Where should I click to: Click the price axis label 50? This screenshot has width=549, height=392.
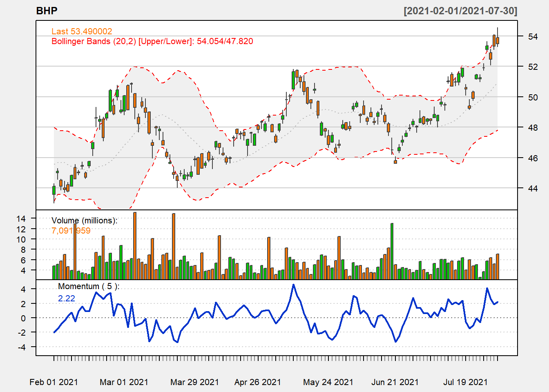pyautogui.click(x=533, y=97)
